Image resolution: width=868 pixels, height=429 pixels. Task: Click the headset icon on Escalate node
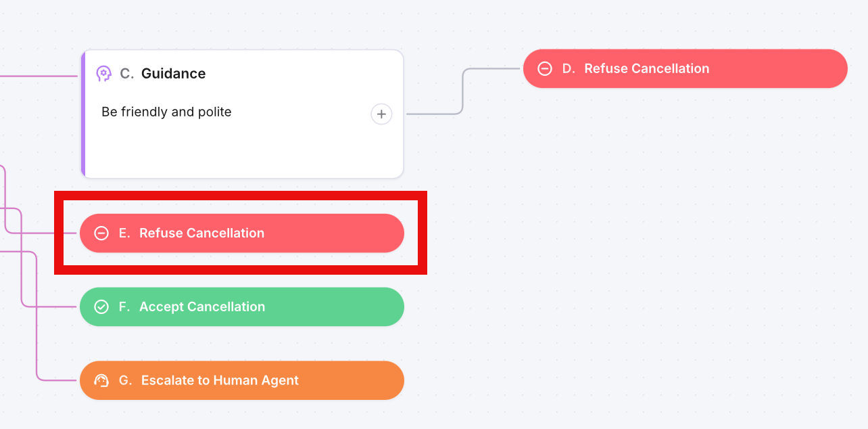[x=101, y=380]
